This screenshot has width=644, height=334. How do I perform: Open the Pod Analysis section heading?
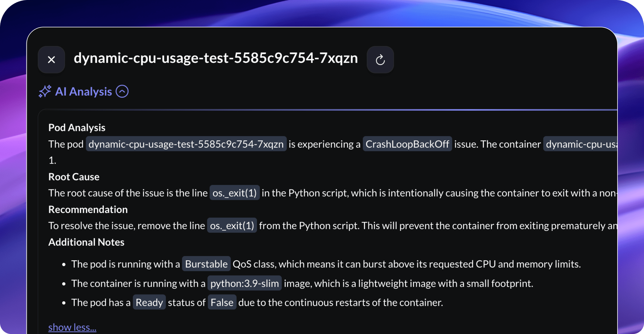tap(77, 127)
